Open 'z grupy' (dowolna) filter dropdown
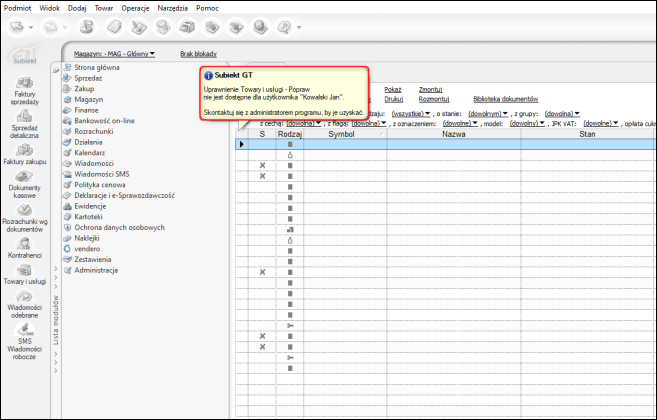657x420 pixels. point(562,114)
